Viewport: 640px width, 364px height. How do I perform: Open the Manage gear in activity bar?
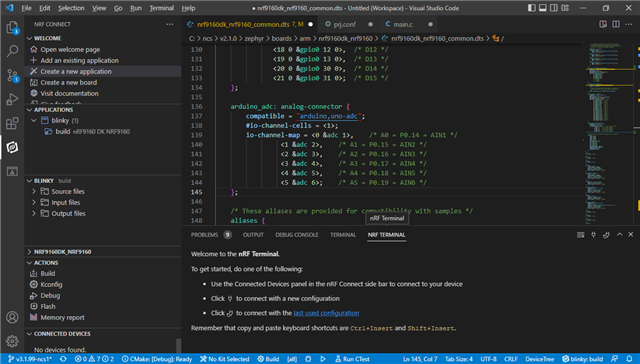click(12, 340)
